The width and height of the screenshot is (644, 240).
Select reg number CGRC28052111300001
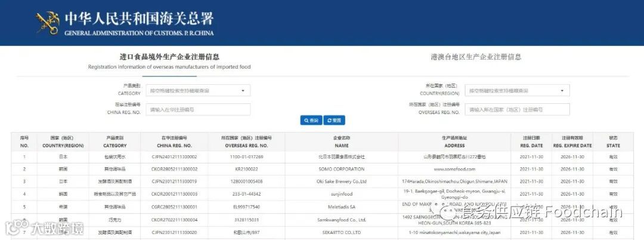(x=175, y=207)
